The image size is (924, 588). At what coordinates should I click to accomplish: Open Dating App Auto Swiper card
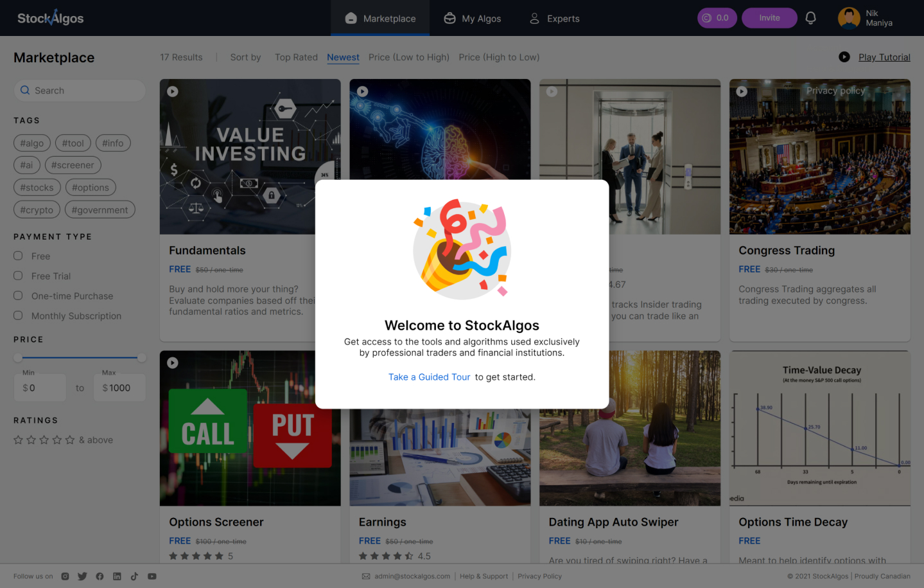[x=613, y=522]
